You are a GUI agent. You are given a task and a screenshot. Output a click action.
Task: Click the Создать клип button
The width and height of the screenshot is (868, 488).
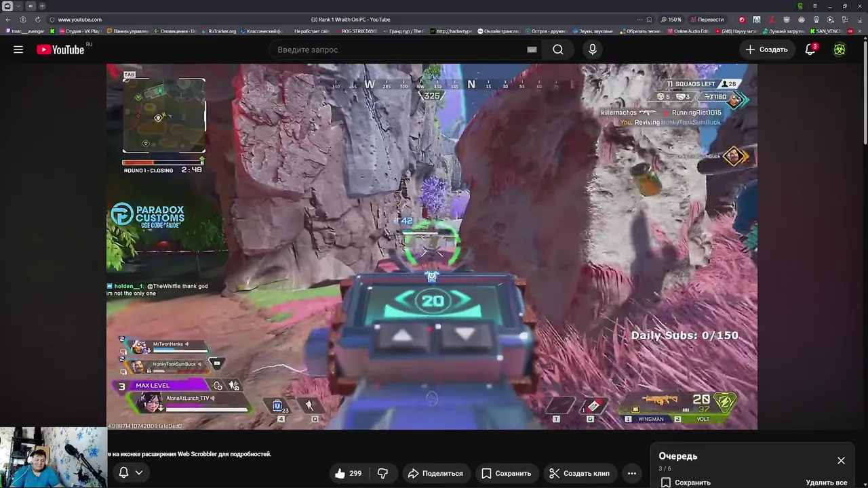pyautogui.click(x=580, y=473)
